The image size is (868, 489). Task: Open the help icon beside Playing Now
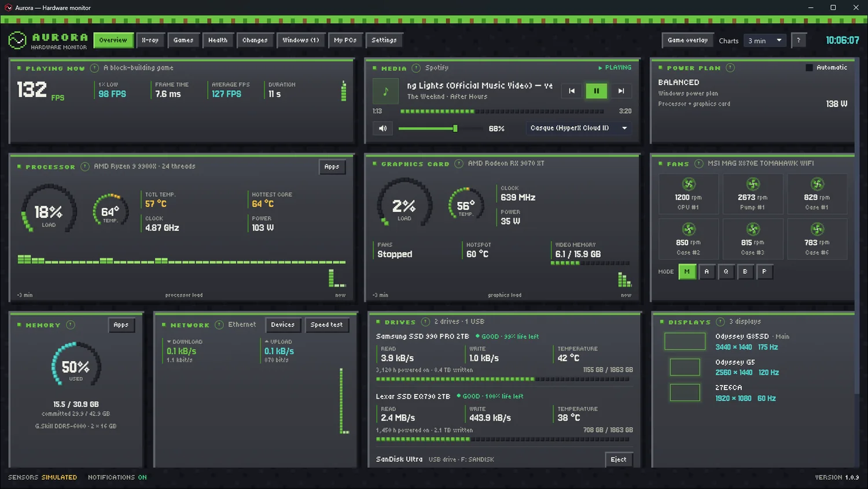pos(94,68)
